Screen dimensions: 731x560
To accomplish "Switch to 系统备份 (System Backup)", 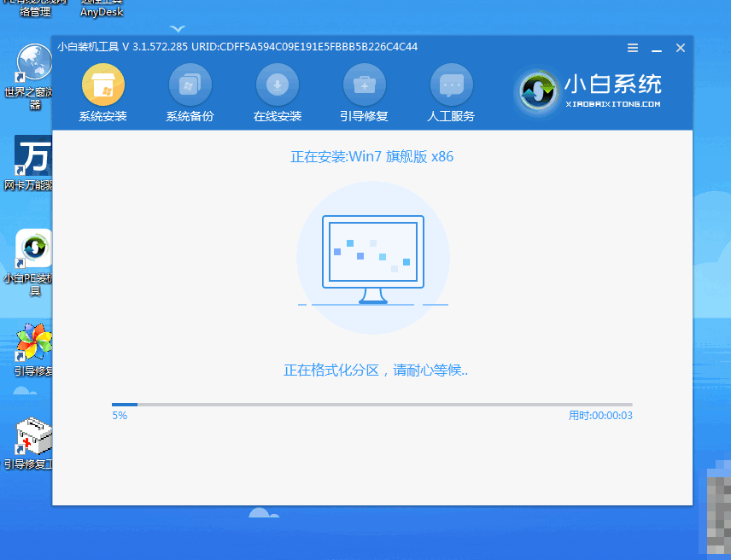I will 190,85.
